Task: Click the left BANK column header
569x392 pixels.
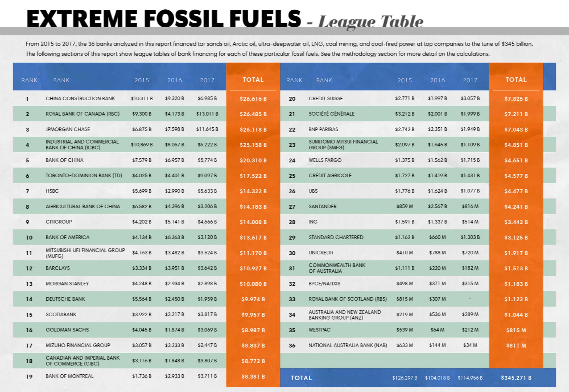Action: coord(61,80)
